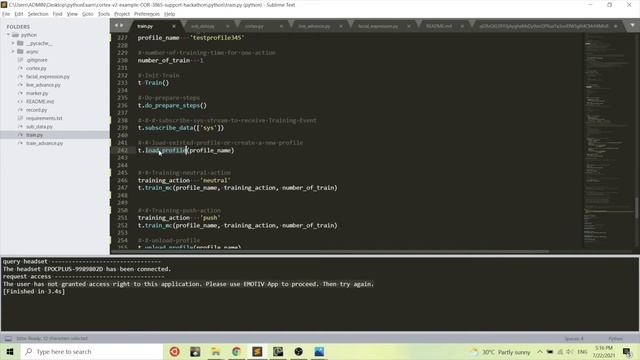Screen dimensions: 640x360
Task: Close the cortex.py tab
Action: pyautogui.click(x=281, y=26)
